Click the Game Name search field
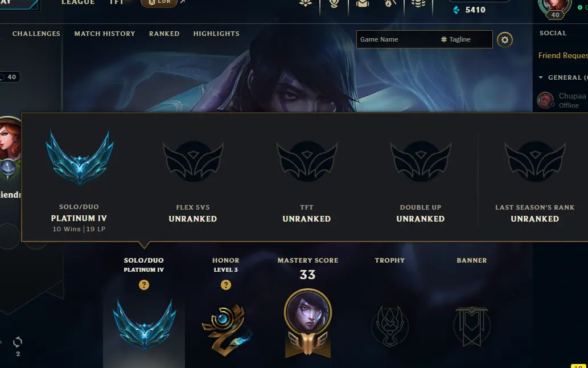The height and width of the screenshot is (368, 588). [397, 39]
